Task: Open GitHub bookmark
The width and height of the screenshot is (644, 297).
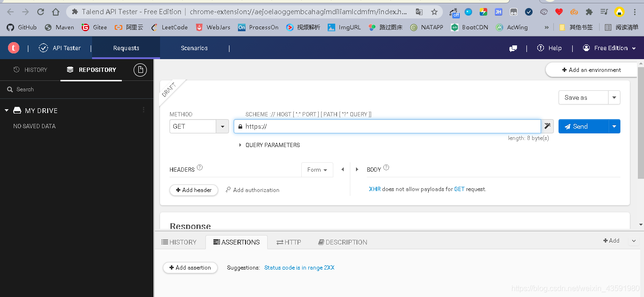Action: (22, 27)
